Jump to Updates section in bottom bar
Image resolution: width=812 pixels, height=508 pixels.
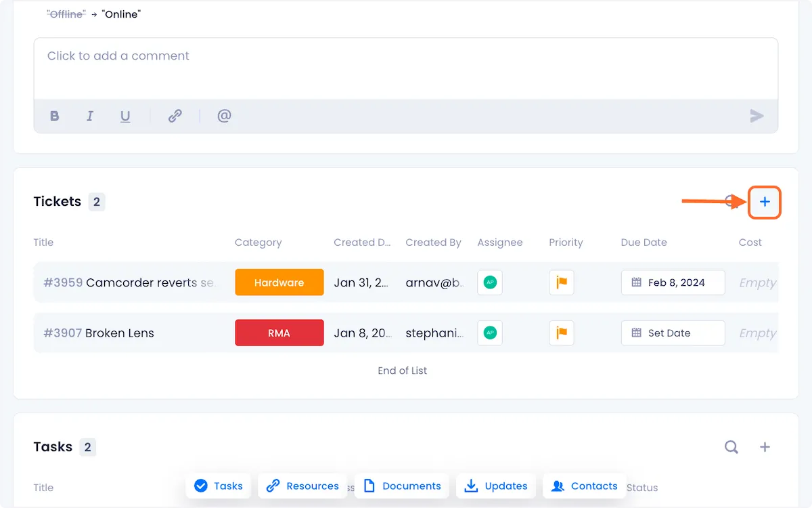pyautogui.click(x=496, y=486)
